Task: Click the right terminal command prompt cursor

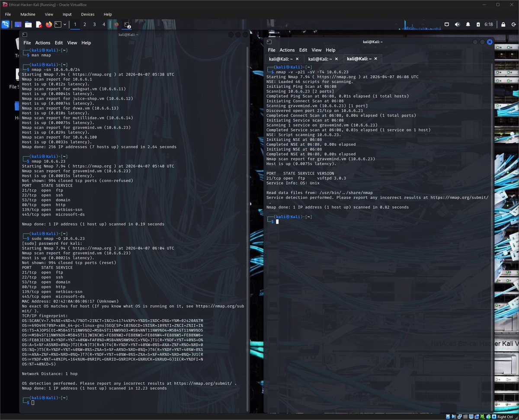Action: pyautogui.click(x=277, y=221)
